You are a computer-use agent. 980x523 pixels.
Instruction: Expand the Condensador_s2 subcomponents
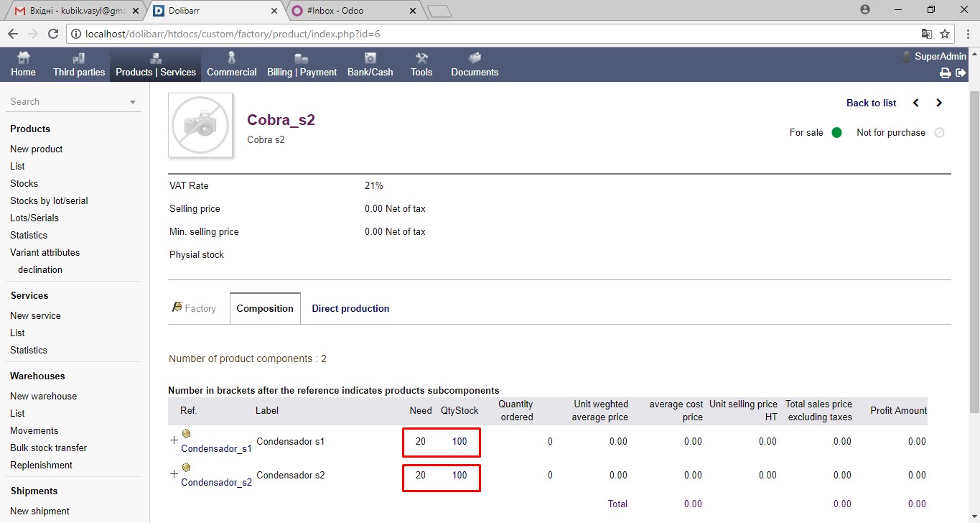173,472
